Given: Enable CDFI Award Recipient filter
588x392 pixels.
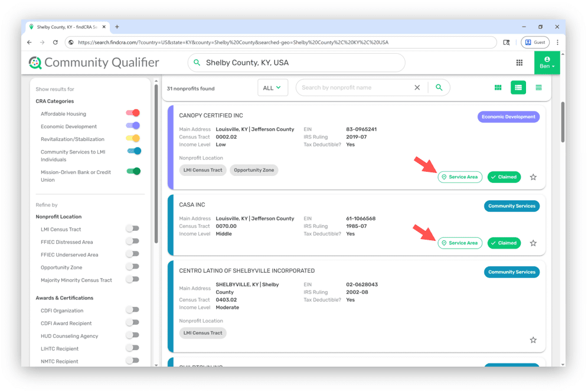Looking at the screenshot, I should tap(133, 322).
